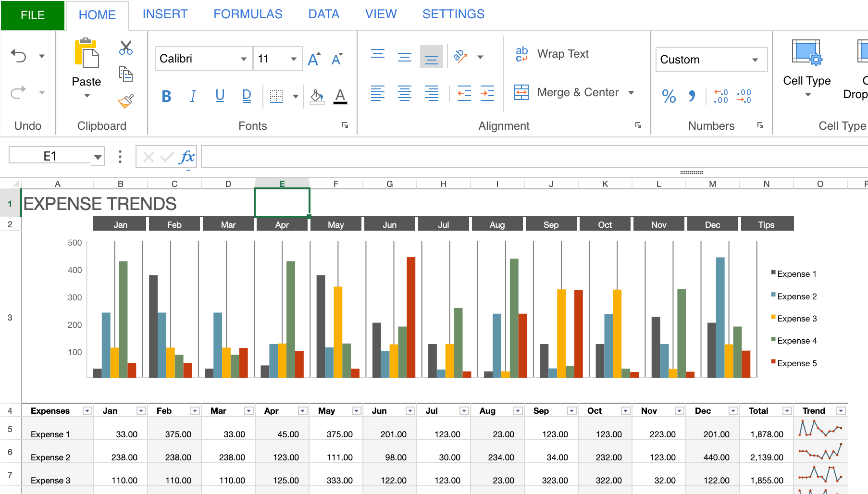The width and height of the screenshot is (868, 494).
Task: Toggle Bold formatting
Action: click(166, 97)
